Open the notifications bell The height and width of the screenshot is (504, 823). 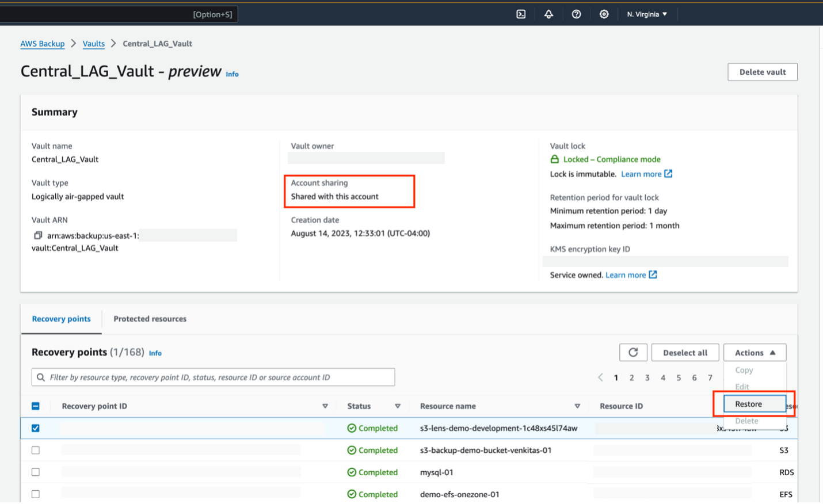pos(548,14)
